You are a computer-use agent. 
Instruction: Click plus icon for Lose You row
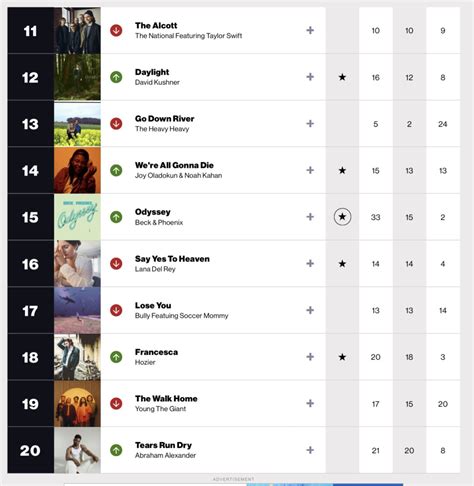pos(310,310)
